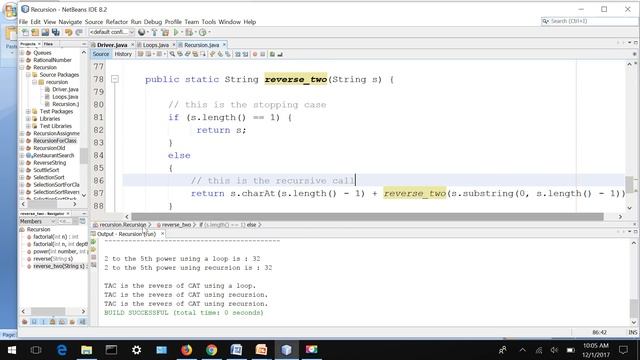Switch to the Files tab in the Projects pane

tap(48, 44)
